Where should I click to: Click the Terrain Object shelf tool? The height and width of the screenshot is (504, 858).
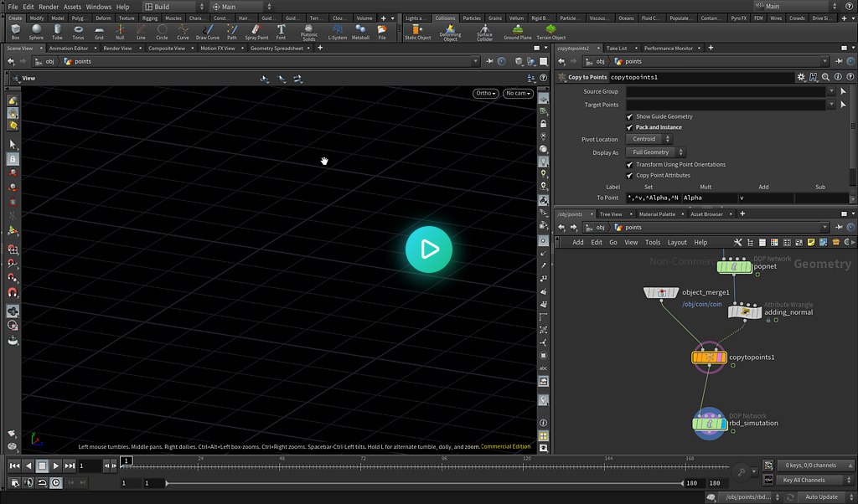550,32
